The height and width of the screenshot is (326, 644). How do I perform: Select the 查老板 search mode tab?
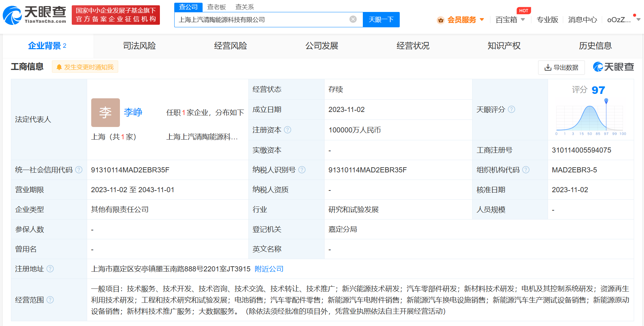click(216, 7)
